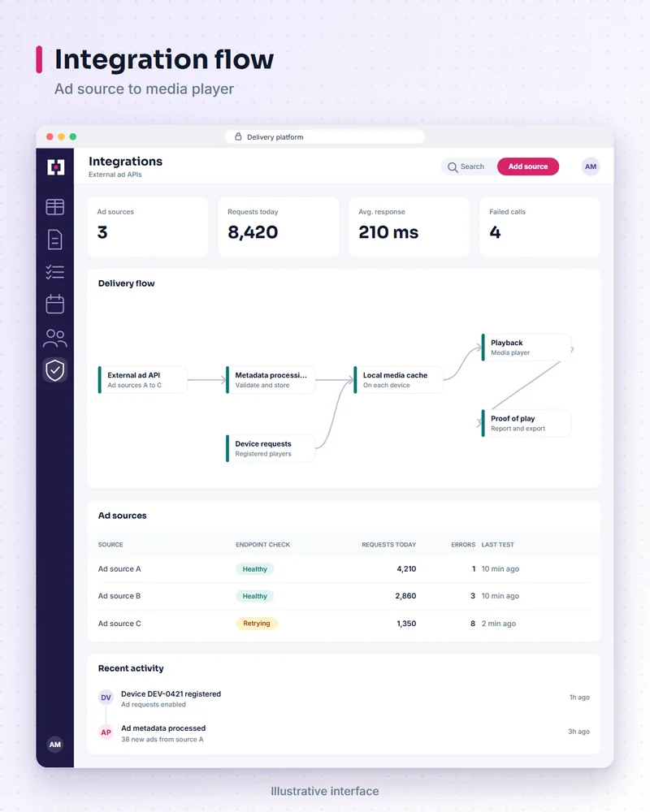Screen dimensions: 650x812
Task: Click the ENDPOINT CHECK column header
Action: [x=262, y=545]
